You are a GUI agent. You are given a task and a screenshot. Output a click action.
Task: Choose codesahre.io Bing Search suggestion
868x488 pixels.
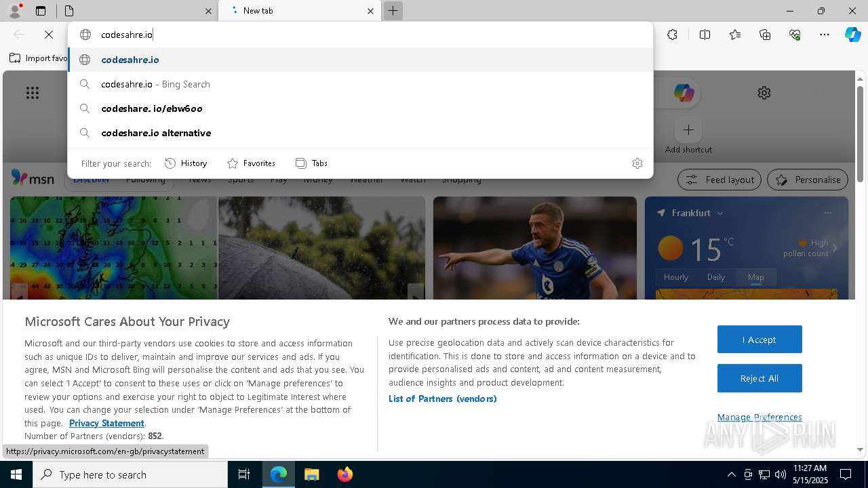click(360, 84)
